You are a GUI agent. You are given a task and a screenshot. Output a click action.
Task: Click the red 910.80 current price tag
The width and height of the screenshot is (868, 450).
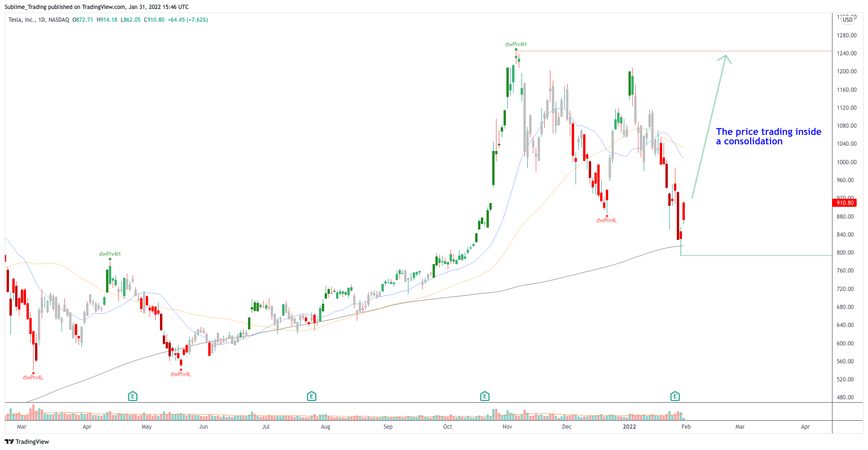click(845, 203)
